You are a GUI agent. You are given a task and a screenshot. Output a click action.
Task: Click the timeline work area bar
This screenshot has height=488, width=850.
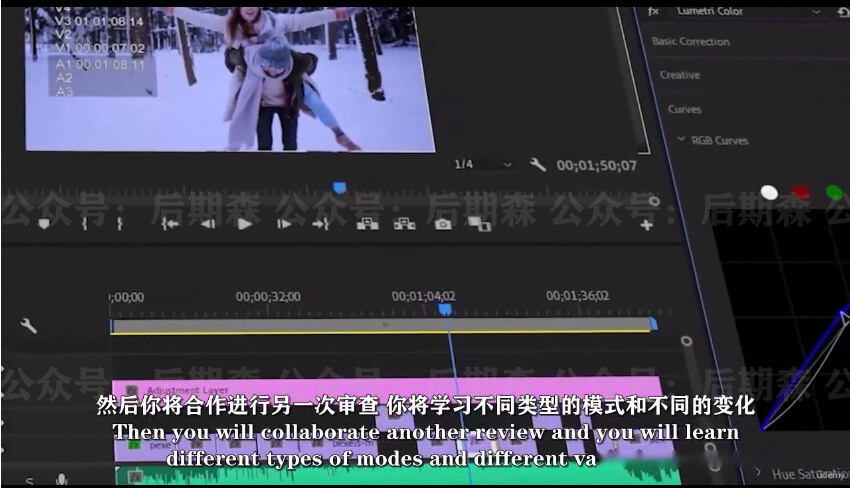tap(381, 325)
